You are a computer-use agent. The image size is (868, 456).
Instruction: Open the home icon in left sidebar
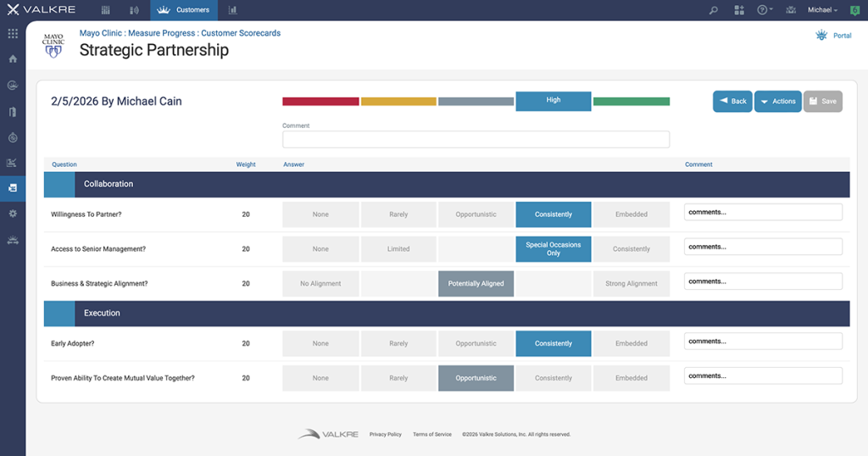13,59
